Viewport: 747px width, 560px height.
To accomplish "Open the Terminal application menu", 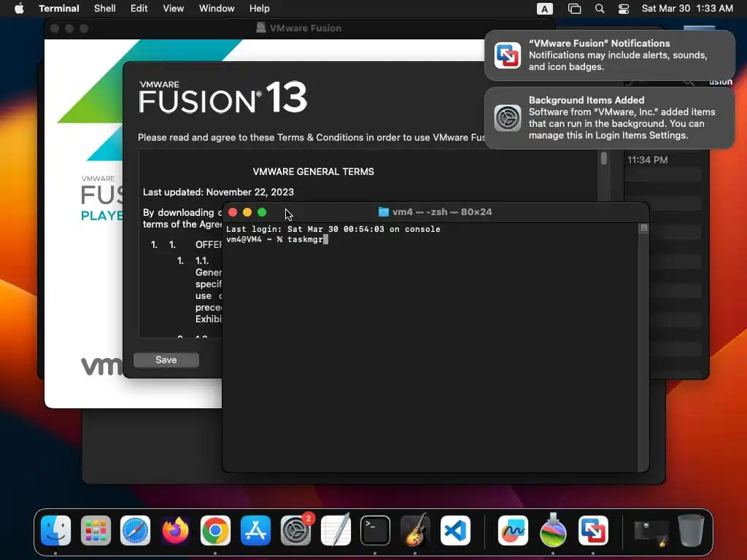I will tap(59, 9).
